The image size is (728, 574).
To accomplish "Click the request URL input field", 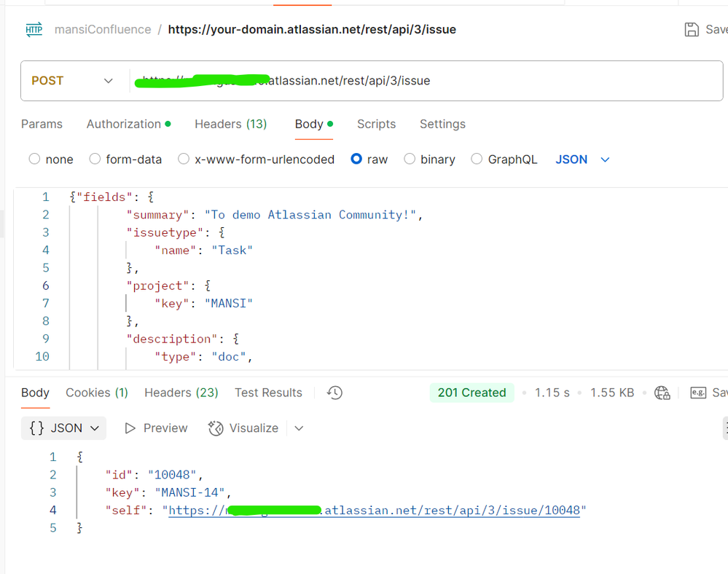I will tap(426, 81).
